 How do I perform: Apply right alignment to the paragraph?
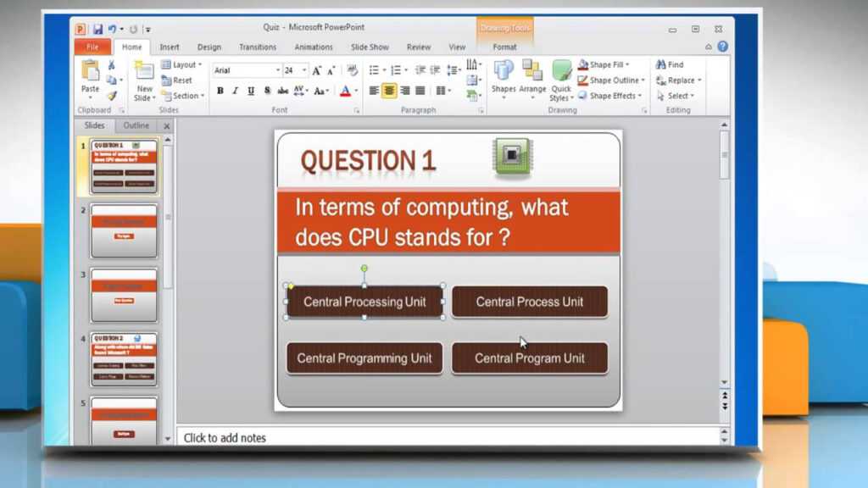[403, 91]
